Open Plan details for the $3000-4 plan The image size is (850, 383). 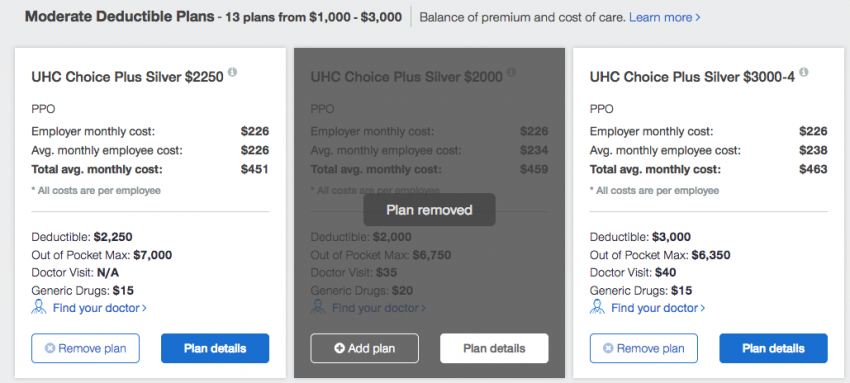(x=774, y=348)
